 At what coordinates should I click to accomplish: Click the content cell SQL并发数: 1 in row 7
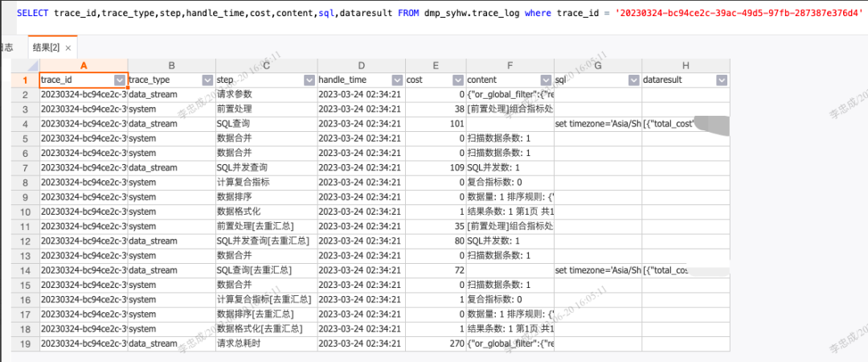510,167
